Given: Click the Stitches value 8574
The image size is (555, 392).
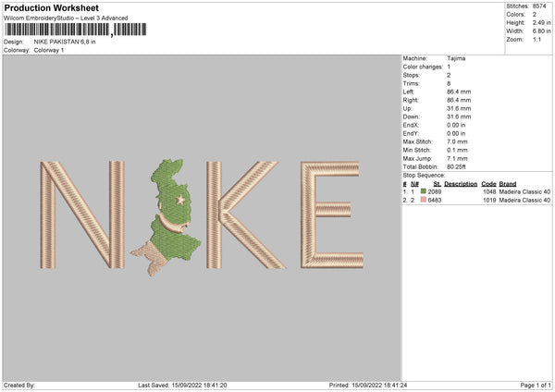Looking at the screenshot, I should pos(539,6).
